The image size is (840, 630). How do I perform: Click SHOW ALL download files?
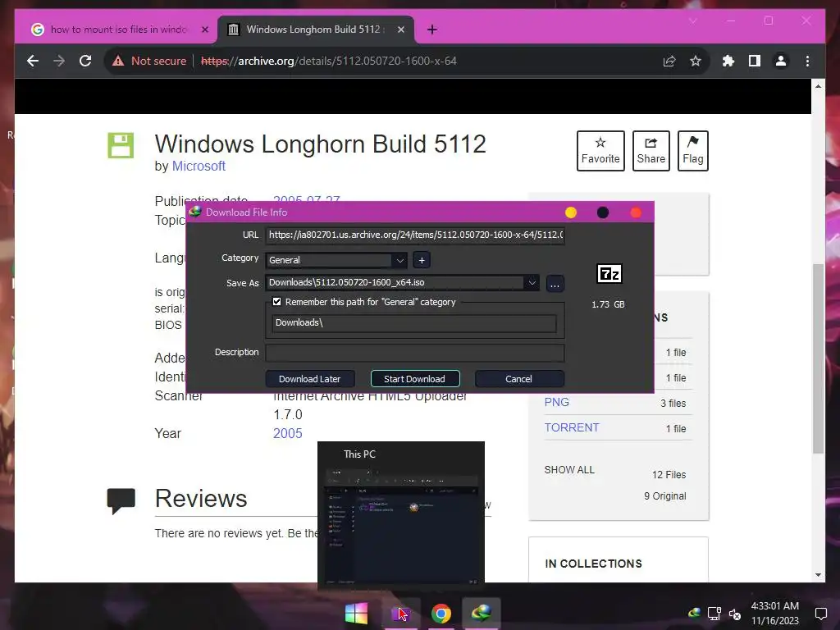[x=569, y=470]
